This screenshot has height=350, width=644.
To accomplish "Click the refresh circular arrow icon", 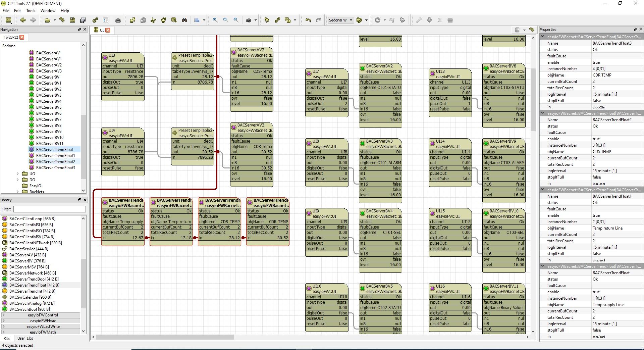I will click(377, 20).
